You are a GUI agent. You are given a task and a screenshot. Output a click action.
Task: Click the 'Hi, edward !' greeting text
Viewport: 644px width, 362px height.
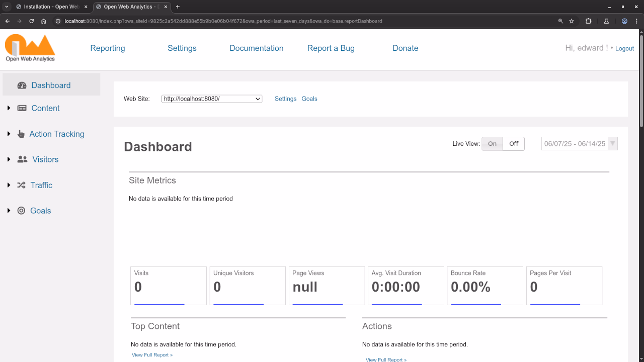point(587,48)
